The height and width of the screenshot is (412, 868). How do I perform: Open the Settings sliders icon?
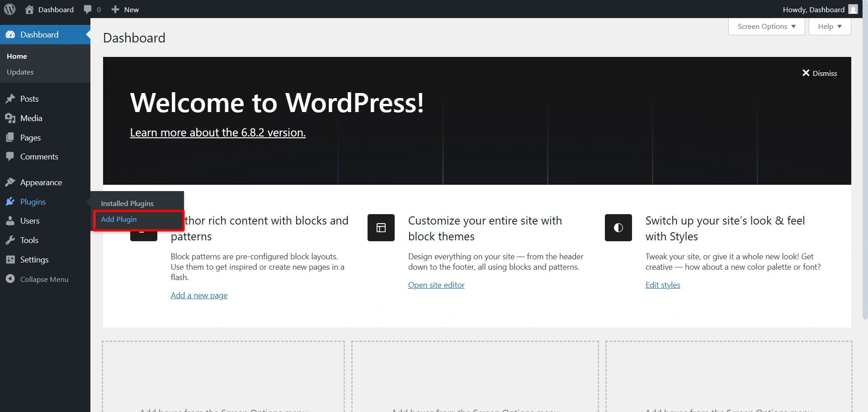point(10,260)
